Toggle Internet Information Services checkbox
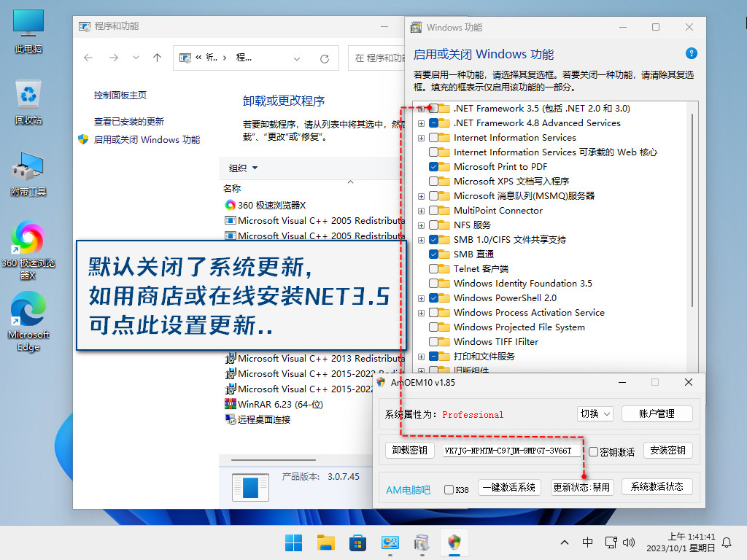Viewport: 747px width, 560px height. click(433, 138)
